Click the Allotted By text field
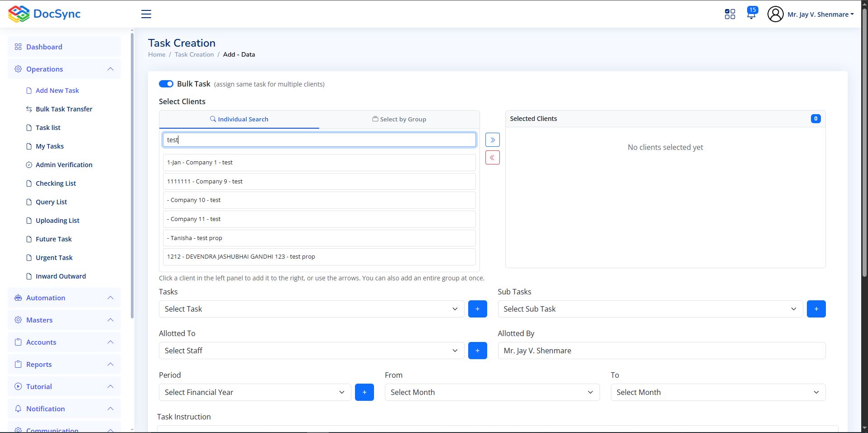 point(662,351)
